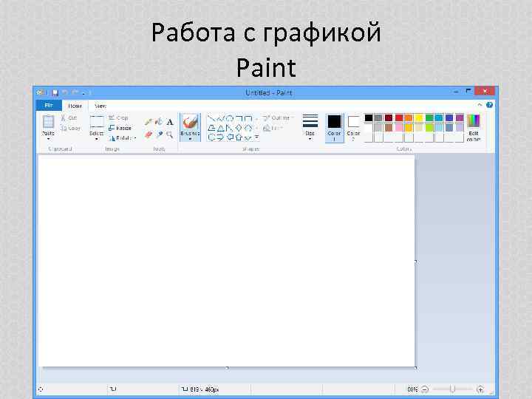
Task: Activate the Color 2 background box
Action: [353, 128]
